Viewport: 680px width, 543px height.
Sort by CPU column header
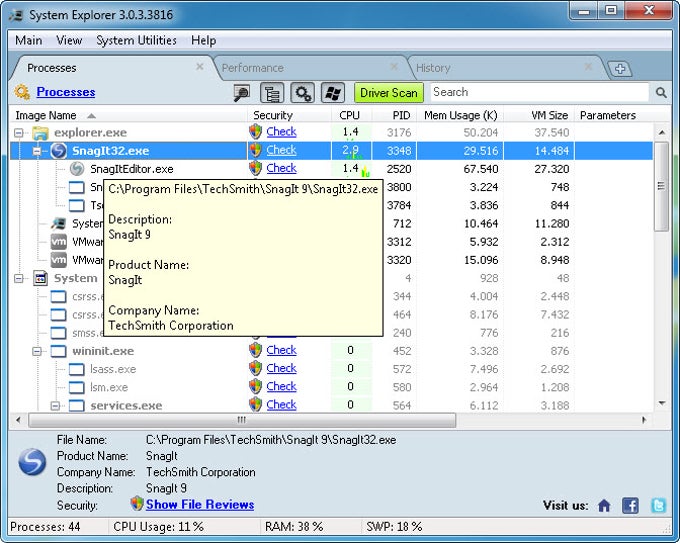350,115
